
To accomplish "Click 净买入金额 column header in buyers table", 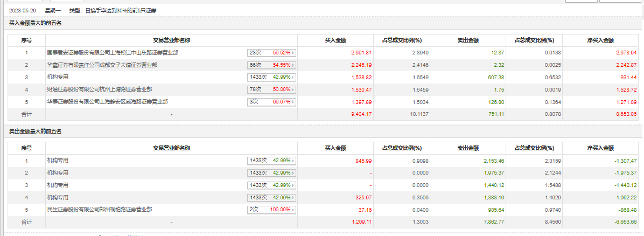I will tap(600, 40).
